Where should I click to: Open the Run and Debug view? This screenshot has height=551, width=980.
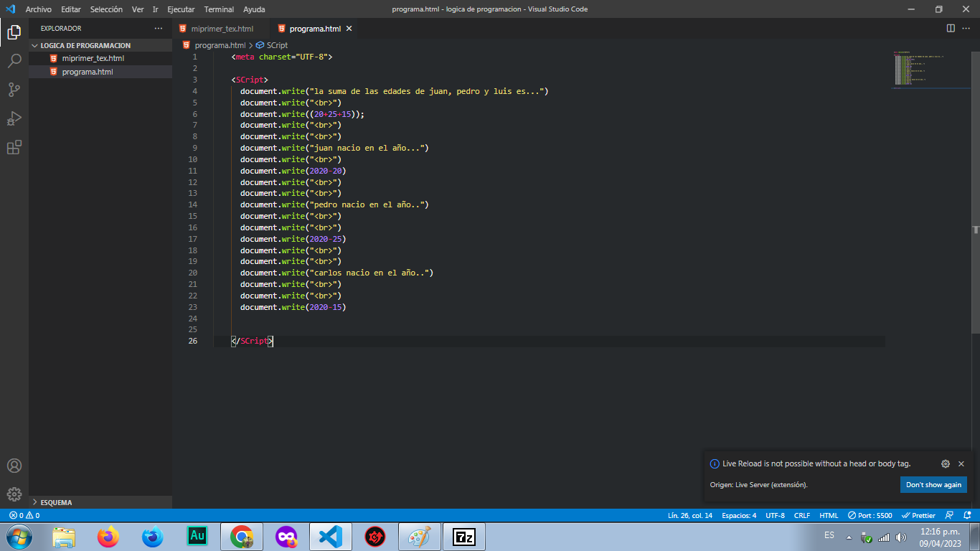[14, 118]
